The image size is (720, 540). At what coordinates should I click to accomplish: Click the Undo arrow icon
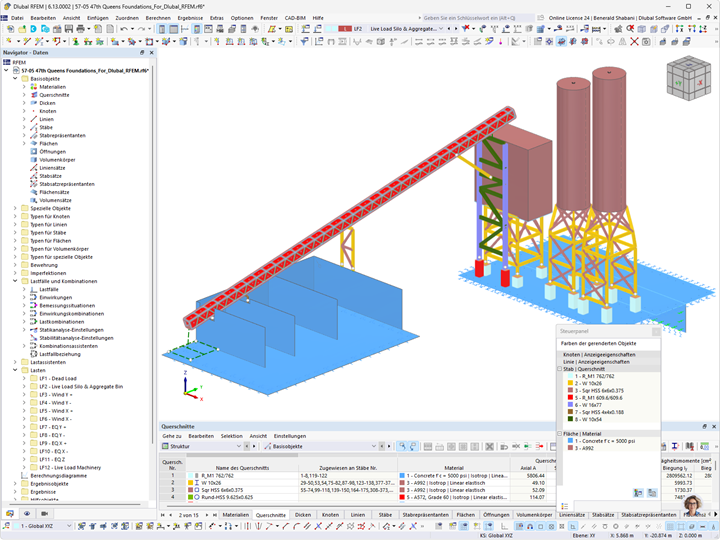124,29
